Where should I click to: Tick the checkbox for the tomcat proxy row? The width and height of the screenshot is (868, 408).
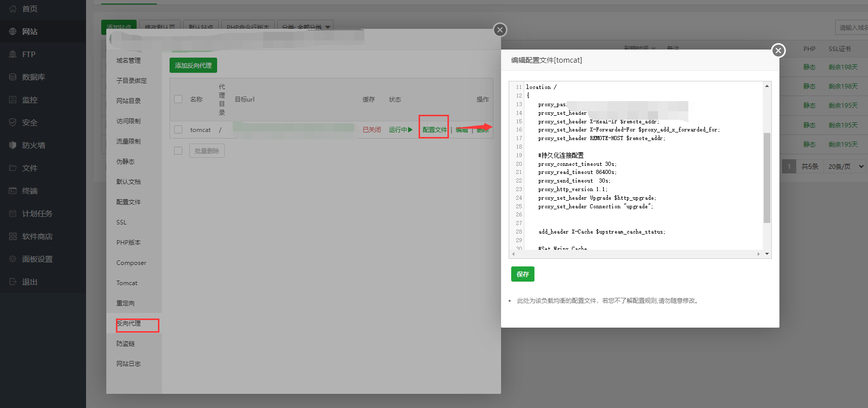[178, 129]
